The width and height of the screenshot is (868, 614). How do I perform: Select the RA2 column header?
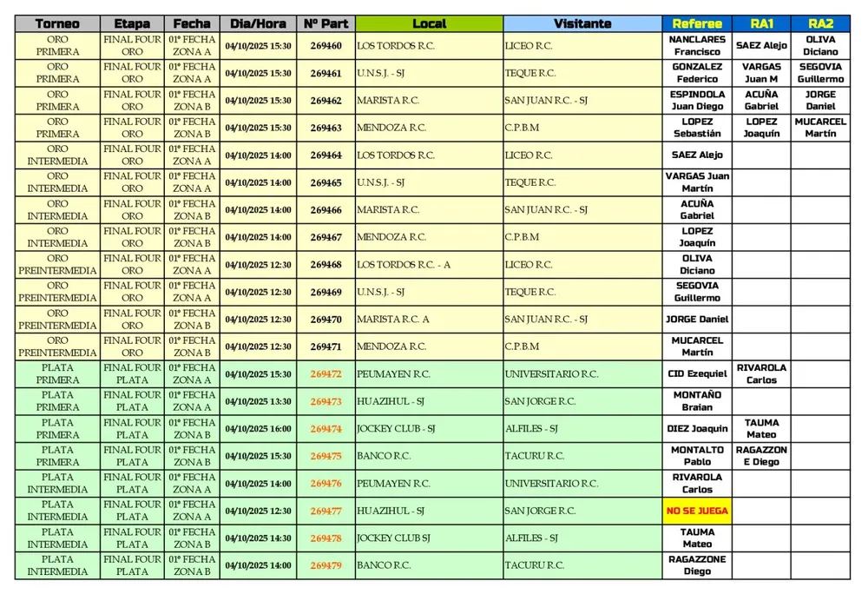tap(820, 24)
